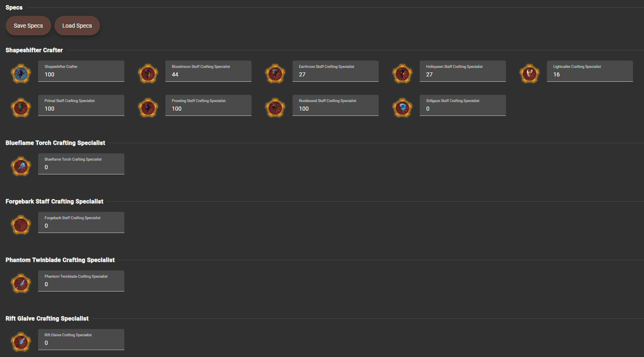Click the Phantom Twinblade specialist icon

click(21, 283)
